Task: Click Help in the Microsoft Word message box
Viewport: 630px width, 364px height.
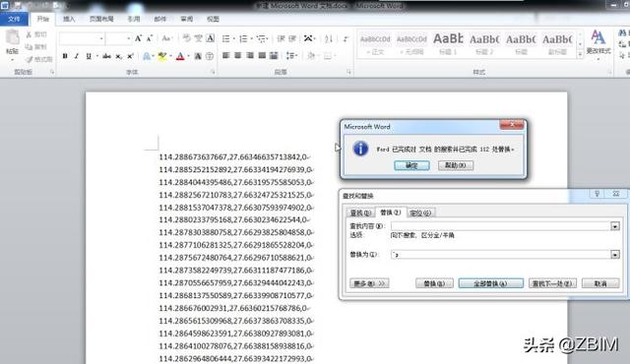Action: coord(456,165)
